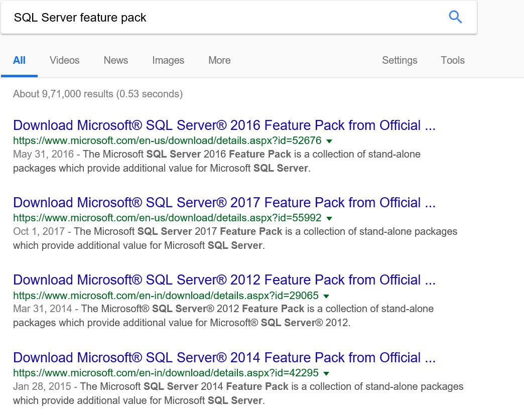Click the green URL ending id=42295
This screenshot has height=420, width=524.
point(166,373)
